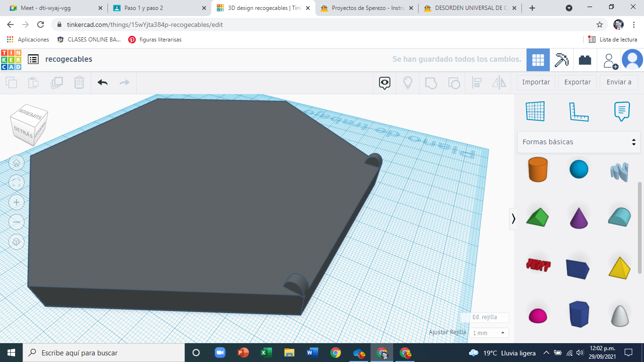Open Excel from the taskbar
Viewport: 644px width, 362px height.
pos(266,353)
